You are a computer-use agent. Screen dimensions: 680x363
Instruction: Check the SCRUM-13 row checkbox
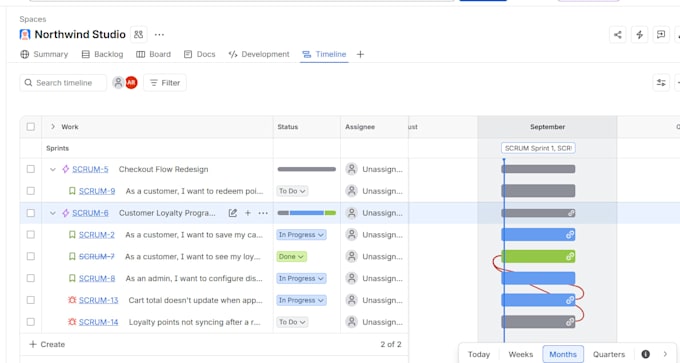30,300
